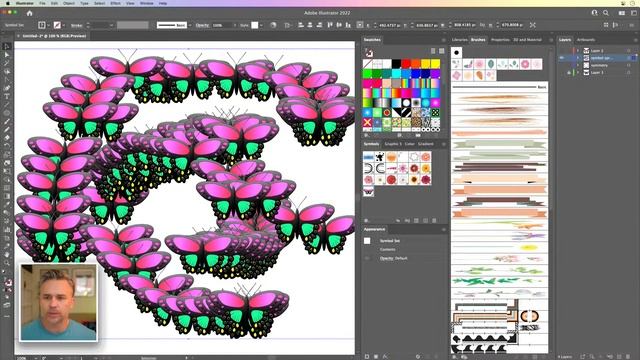This screenshot has height=360, width=640.
Task: Open the Effect menu
Action: coord(116,3)
